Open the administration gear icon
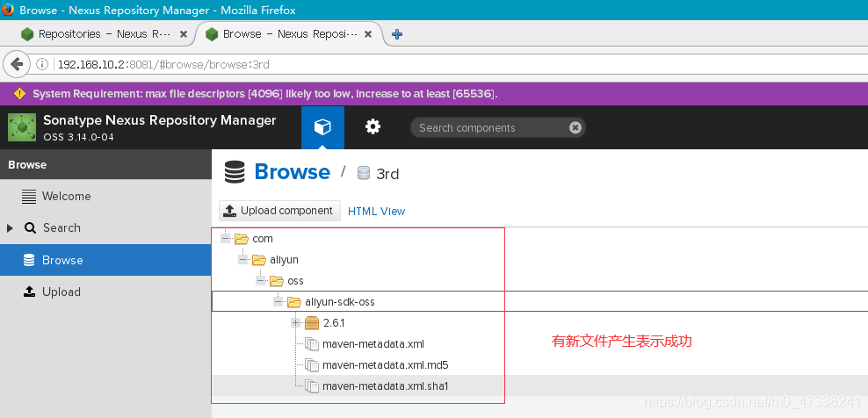Image resolution: width=868 pixels, height=418 pixels. [373, 127]
